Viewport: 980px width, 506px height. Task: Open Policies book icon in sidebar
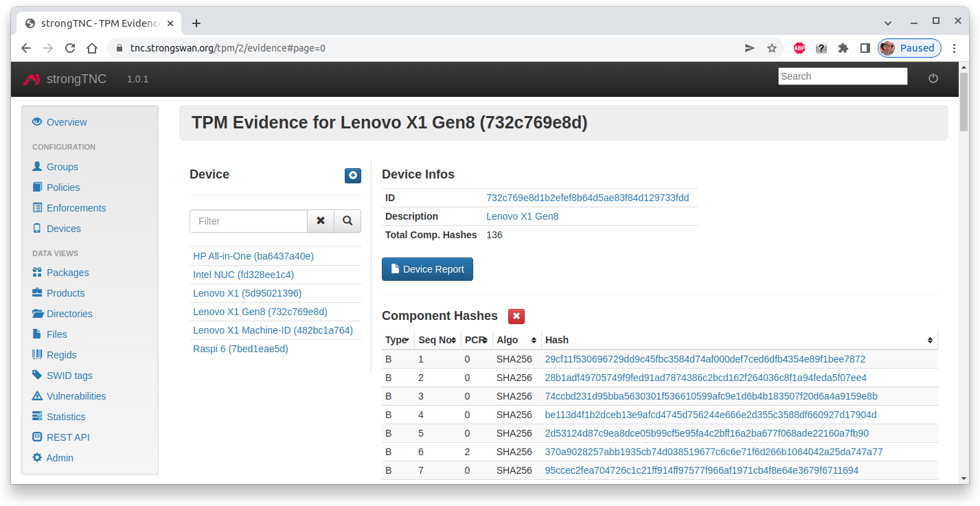pyautogui.click(x=37, y=187)
